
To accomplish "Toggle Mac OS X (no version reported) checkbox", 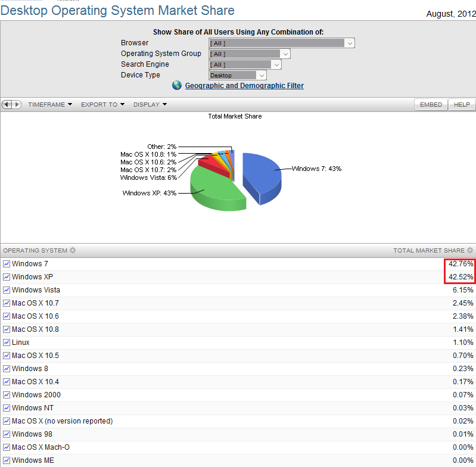I will [x=7, y=421].
